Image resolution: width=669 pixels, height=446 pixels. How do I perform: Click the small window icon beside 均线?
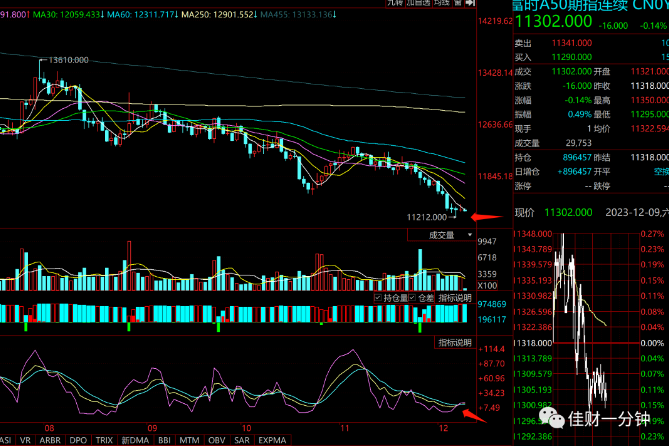click(x=458, y=3)
